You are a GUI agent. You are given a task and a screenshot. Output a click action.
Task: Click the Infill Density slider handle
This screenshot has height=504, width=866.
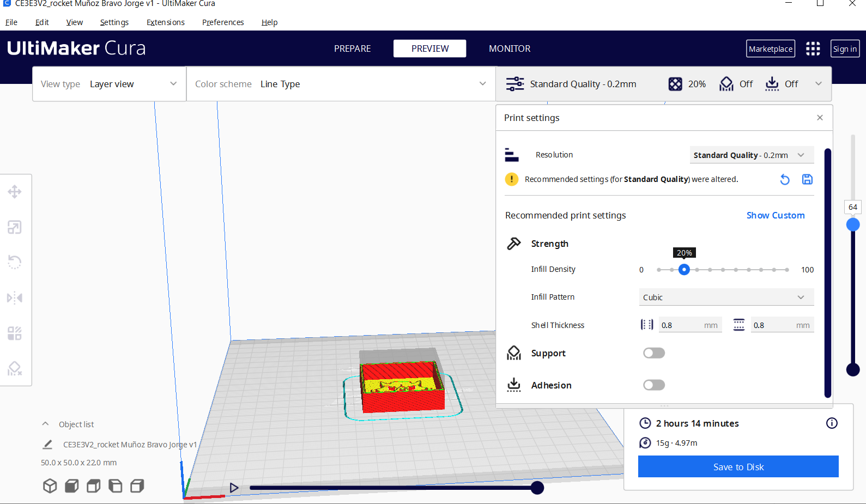click(684, 269)
